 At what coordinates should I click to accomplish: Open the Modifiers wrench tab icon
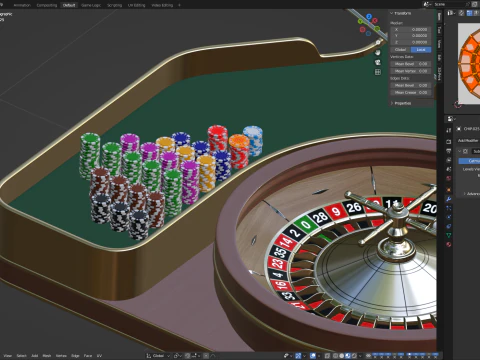449,199
